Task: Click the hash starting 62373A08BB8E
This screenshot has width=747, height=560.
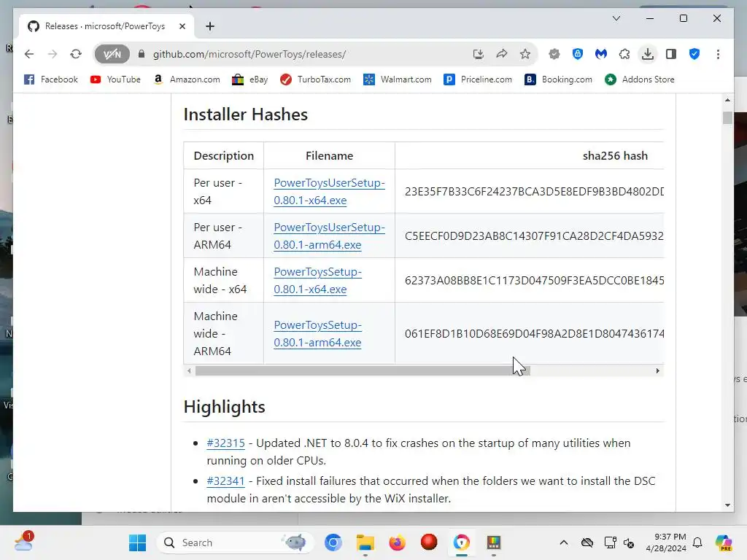Action: (x=534, y=281)
